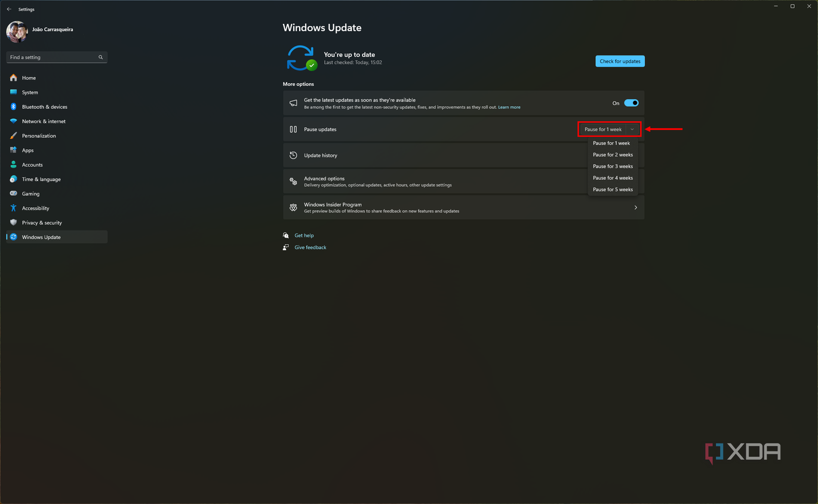Expand Windows Insider Program chevron
This screenshot has width=818, height=504.
point(635,207)
